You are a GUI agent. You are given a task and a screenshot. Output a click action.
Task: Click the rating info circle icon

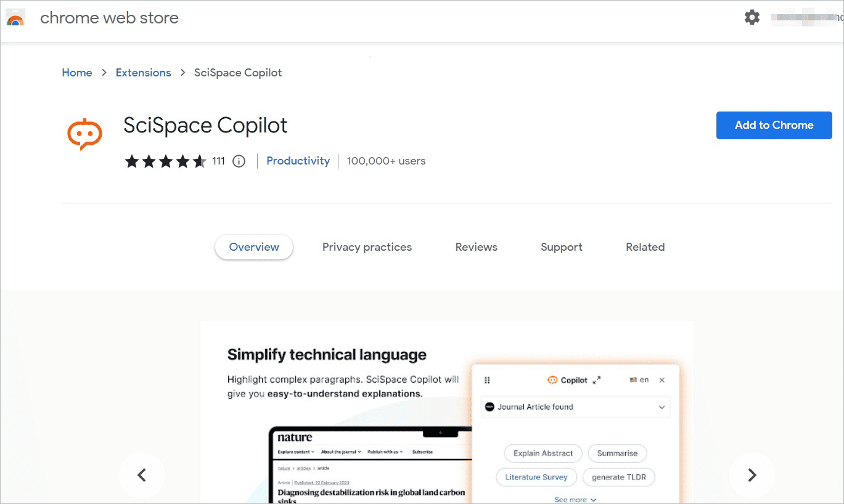click(x=239, y=161)
